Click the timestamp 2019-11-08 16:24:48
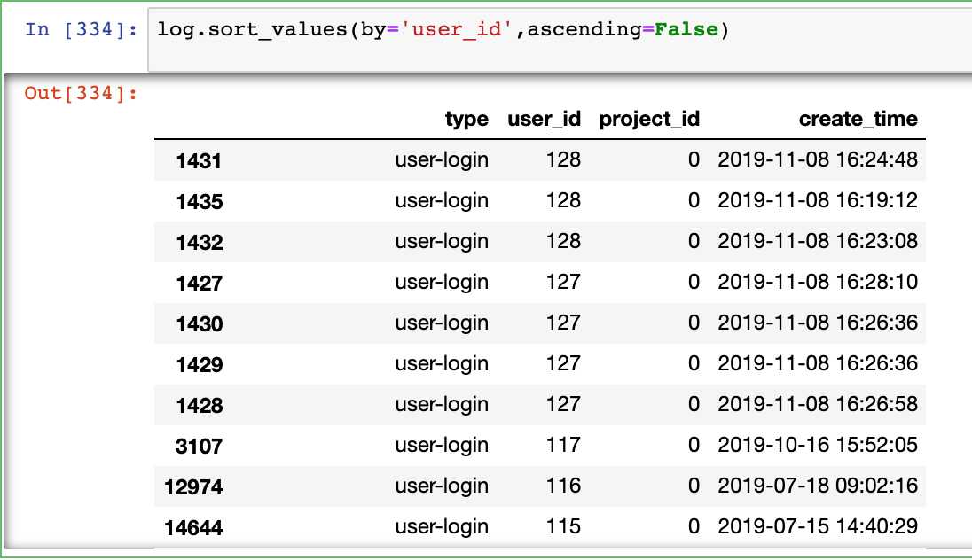972x560 pixels. click(x=817, y=159)
